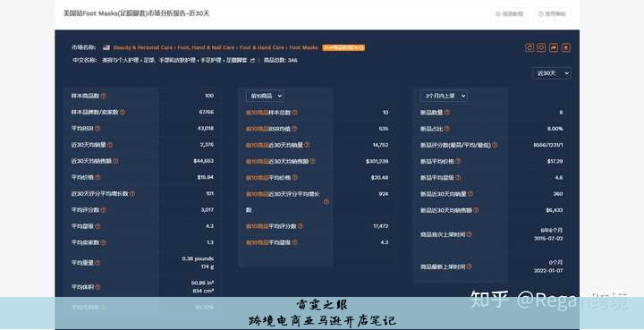644x330 pixels.
Task: Open the external link icon after 足部脚套
Action: pyautogui.click(x=252, y=60)
